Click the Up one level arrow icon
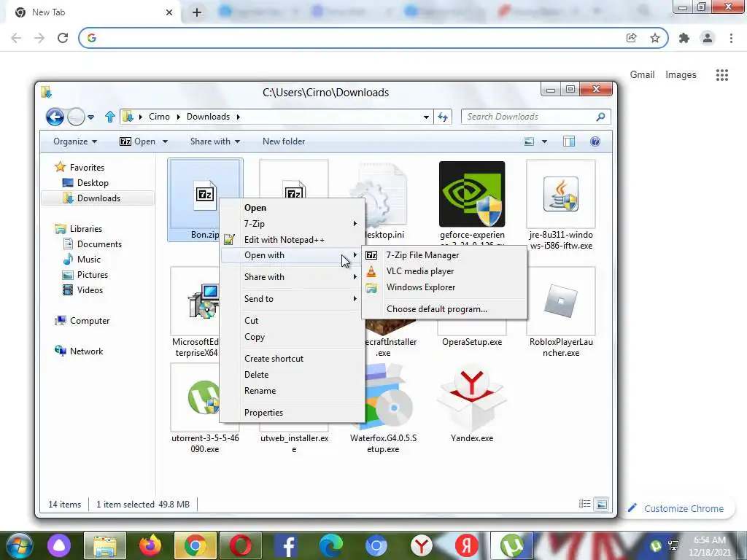Image resolution: width=747 pixels, height=560 pixels. [x=110, y=117]
